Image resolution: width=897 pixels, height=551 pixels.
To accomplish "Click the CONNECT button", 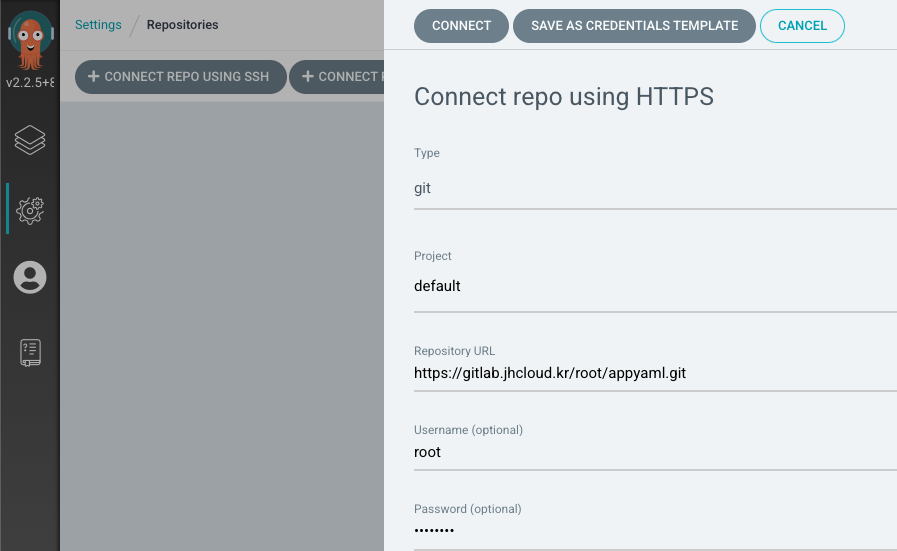I will click(x=461, y=26).
